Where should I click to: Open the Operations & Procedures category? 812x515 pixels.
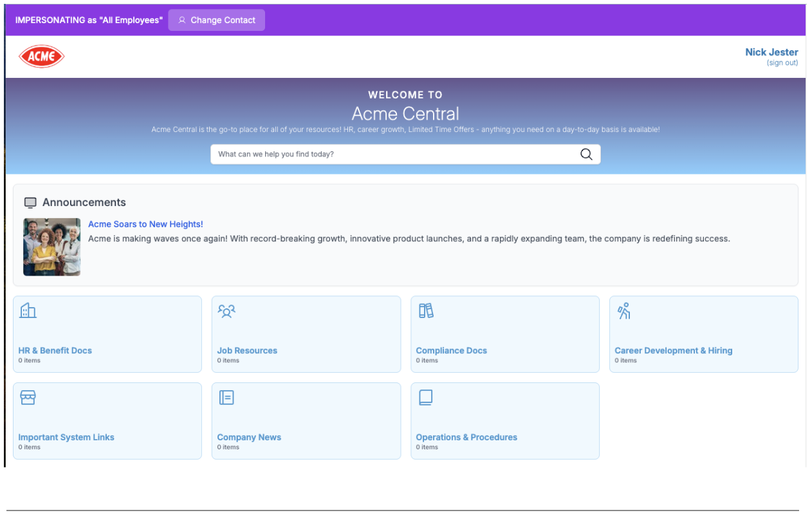(505, 421)
